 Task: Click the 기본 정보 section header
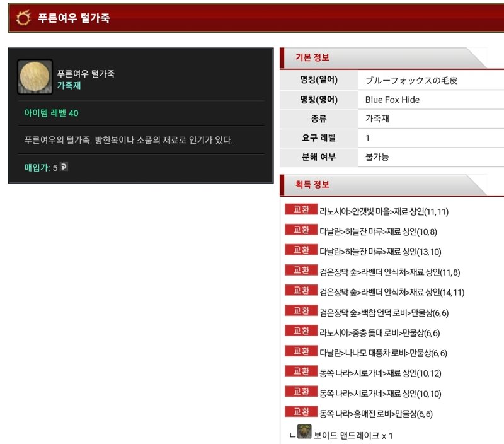(382, 58)
